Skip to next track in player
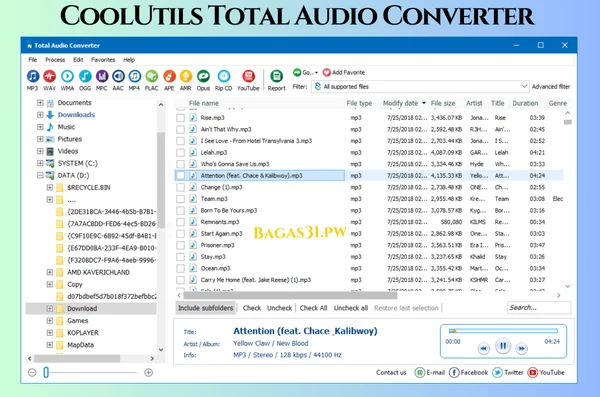This screenshot has height=397, width=600. (x=521, y=348)
